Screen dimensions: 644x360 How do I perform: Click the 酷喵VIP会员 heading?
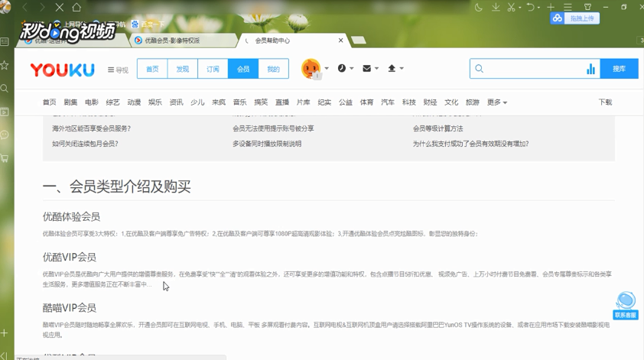(70, 308)
